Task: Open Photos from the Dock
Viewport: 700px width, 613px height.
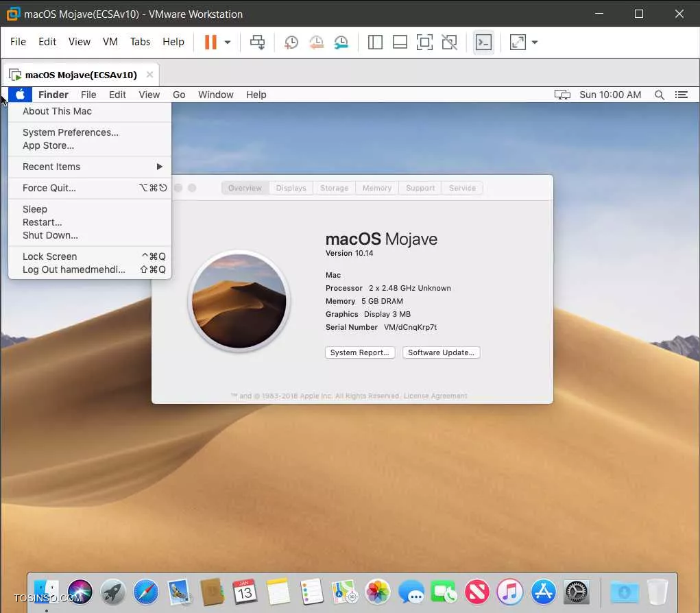Action: (x=377, y=592)
